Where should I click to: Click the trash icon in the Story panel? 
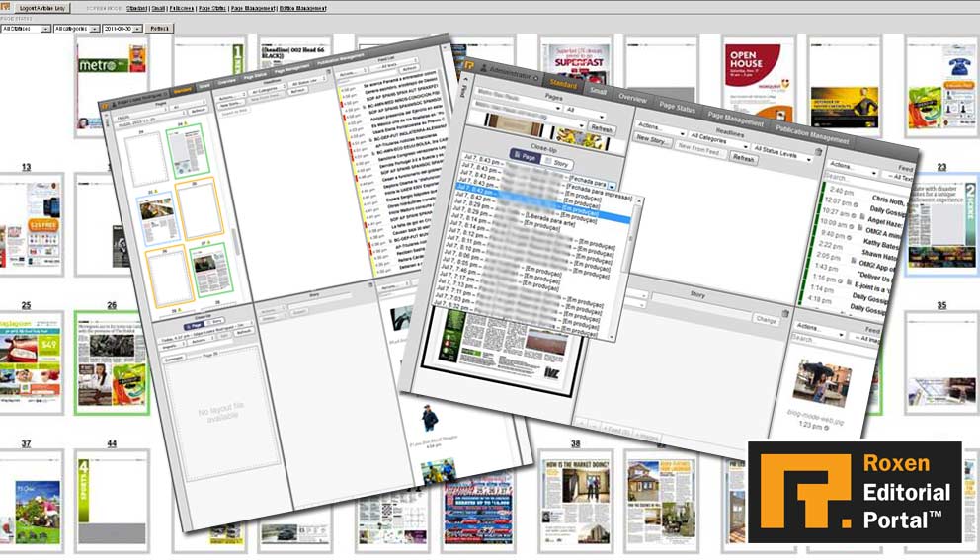pos(785,312)
